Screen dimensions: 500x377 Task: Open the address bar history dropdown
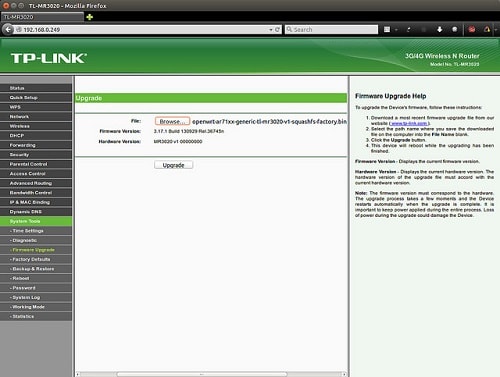pos(271,30)
